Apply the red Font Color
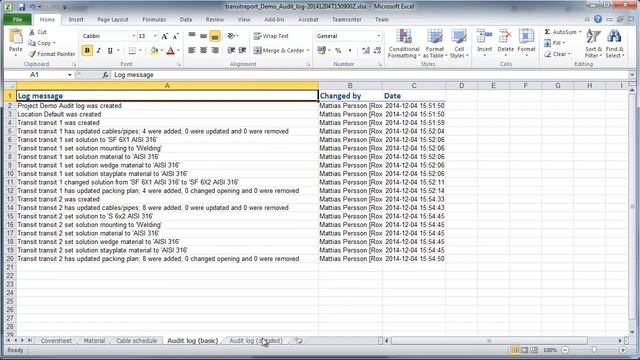 tap(171, 51)
